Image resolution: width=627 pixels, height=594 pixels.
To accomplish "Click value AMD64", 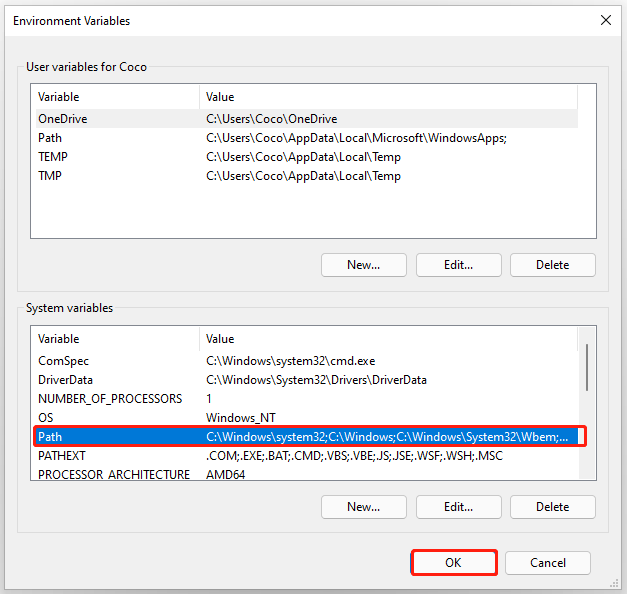I will point(226,474).
